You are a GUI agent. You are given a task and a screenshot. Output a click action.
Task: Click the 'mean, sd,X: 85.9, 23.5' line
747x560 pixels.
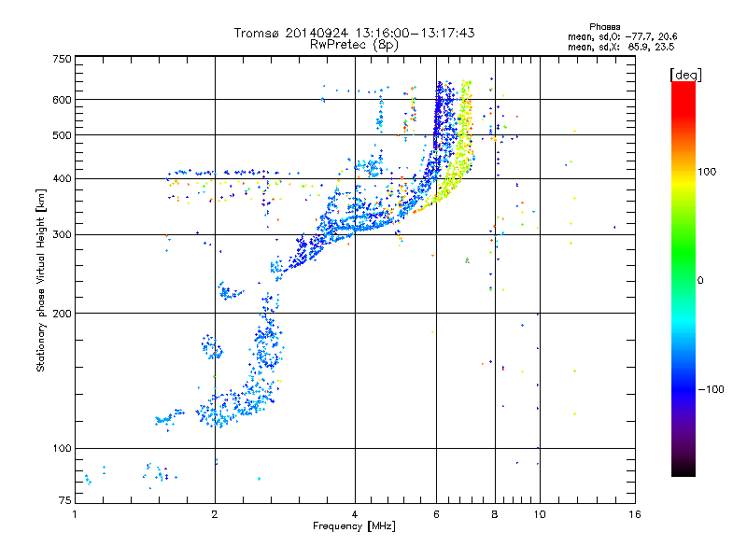tap(621, 47)
